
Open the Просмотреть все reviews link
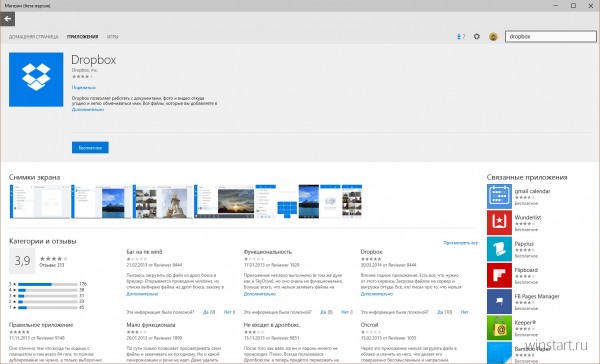461,243
